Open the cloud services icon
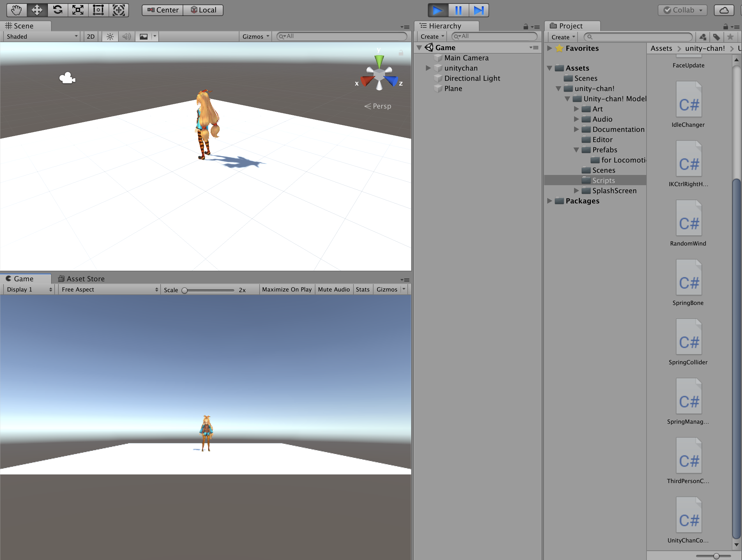 coord(724,10)
